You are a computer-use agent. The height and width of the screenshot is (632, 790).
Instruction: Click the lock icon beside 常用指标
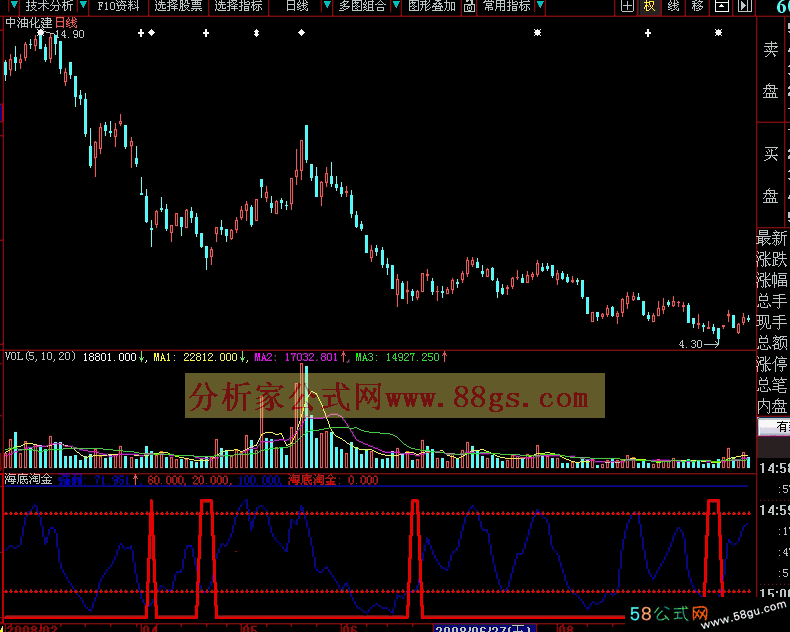469,6
